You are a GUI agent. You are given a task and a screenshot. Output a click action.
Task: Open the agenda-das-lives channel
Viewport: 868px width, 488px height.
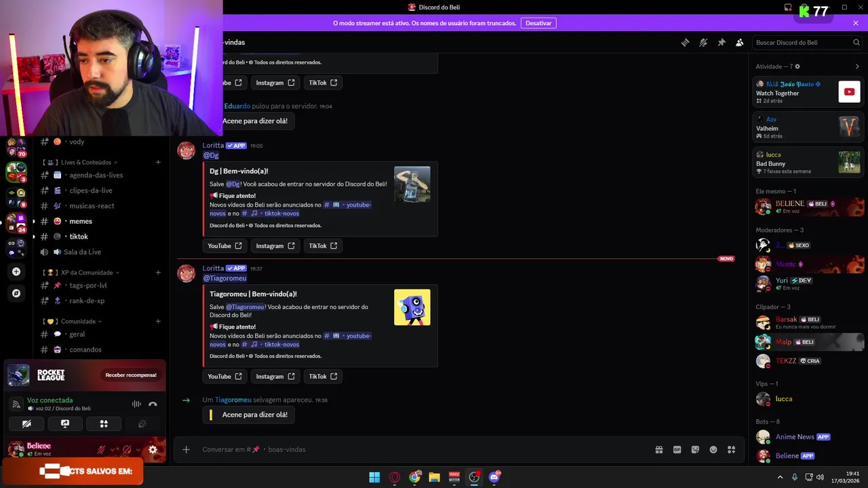pos(100,175)
